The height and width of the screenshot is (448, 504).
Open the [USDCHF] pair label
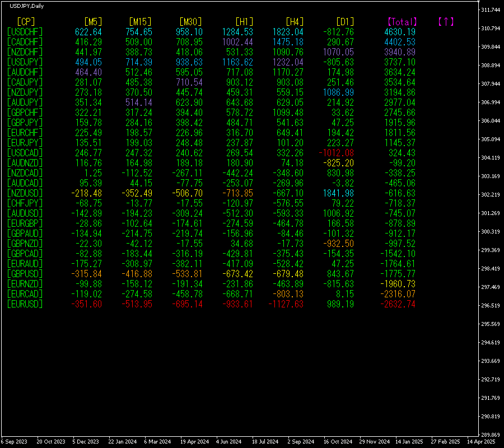[25, 32]
